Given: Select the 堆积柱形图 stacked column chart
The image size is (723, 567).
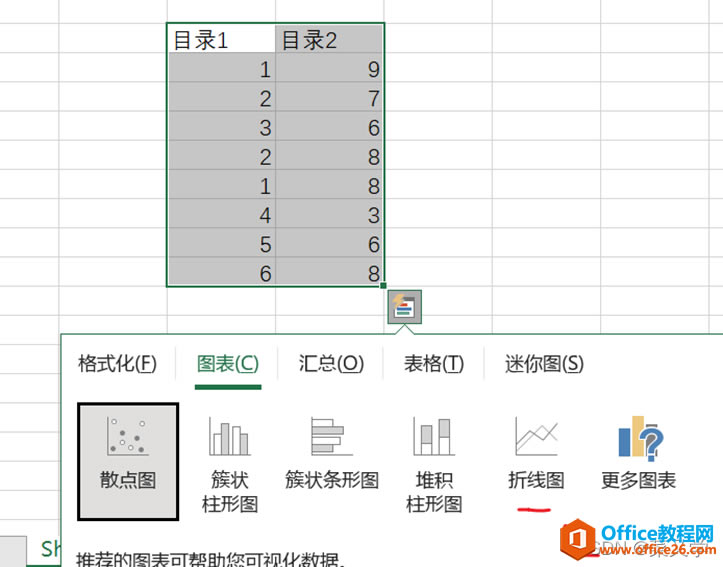Looking at the screenshot, I should point(434,465).
